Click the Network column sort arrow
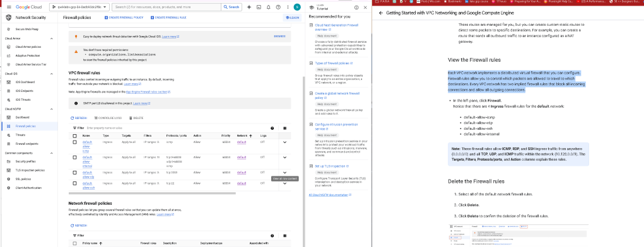Viewport: 644px width, 247px height. (250, 136)
